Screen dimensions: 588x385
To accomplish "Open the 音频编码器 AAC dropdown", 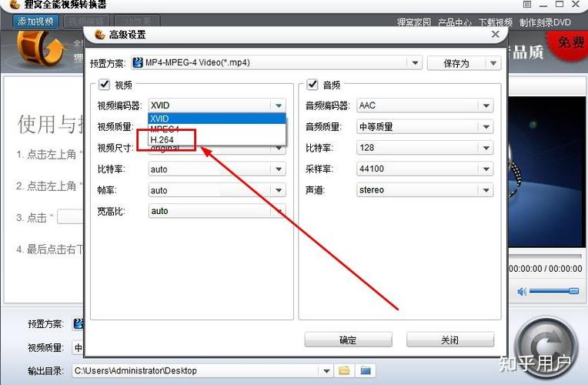I will point(425,105).
